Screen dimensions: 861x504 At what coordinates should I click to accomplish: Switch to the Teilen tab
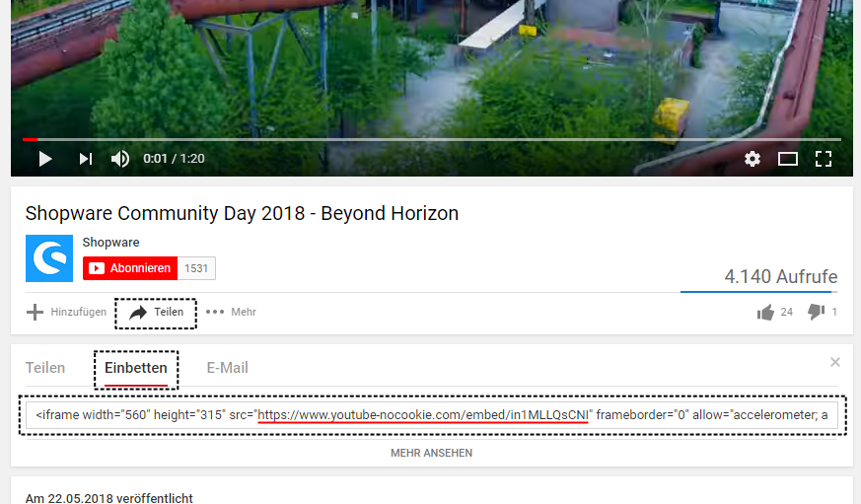(45, 368)
